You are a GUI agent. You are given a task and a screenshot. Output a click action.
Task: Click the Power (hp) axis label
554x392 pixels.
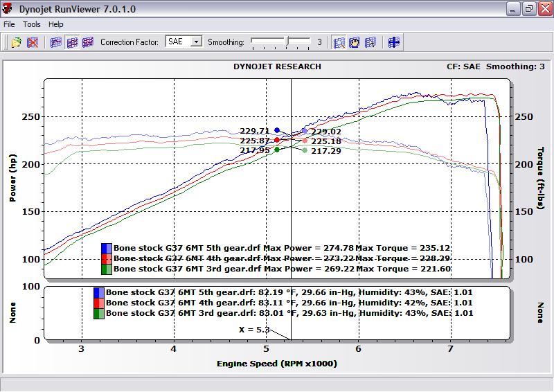tap(12, 178)
